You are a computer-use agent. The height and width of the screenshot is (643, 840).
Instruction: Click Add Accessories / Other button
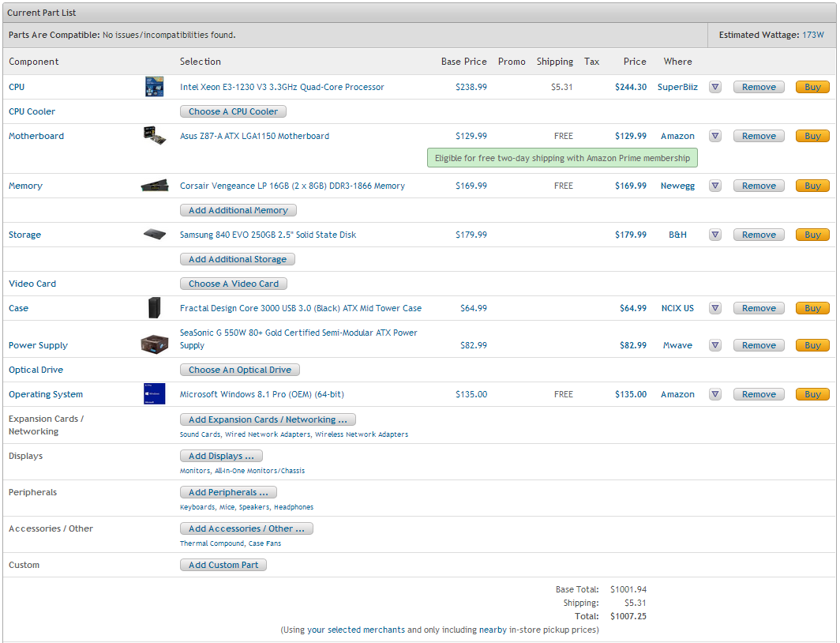246,529
